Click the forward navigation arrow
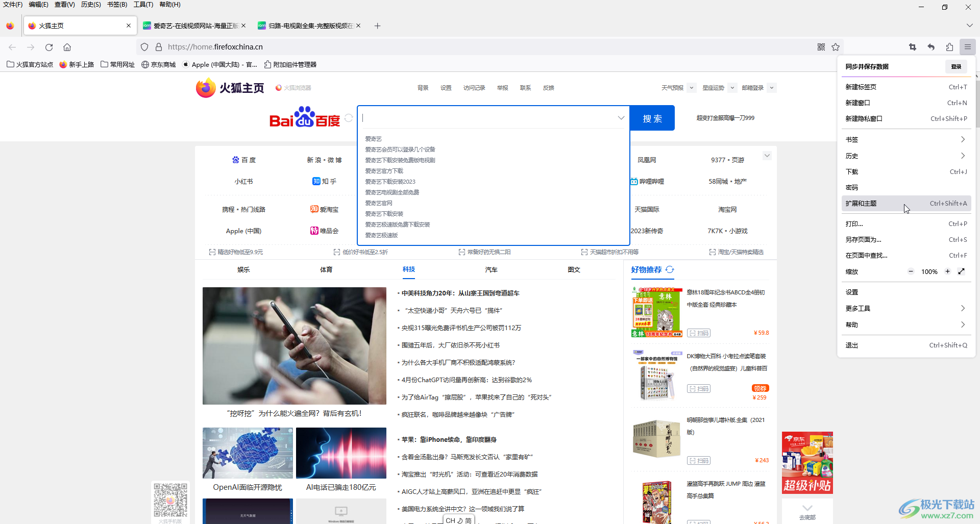 (x=31, y=47)
